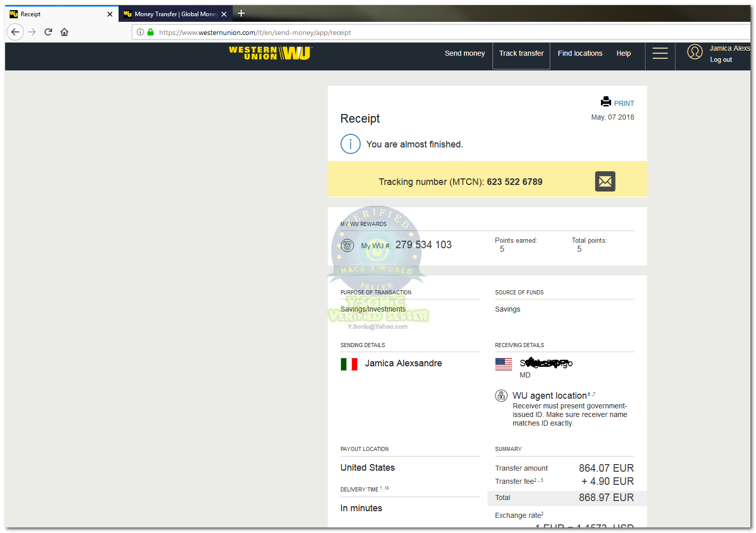This screenshot has width=756, height=533.
Task: Click Savings/Investments purpose text
Action: coord(373,309)
